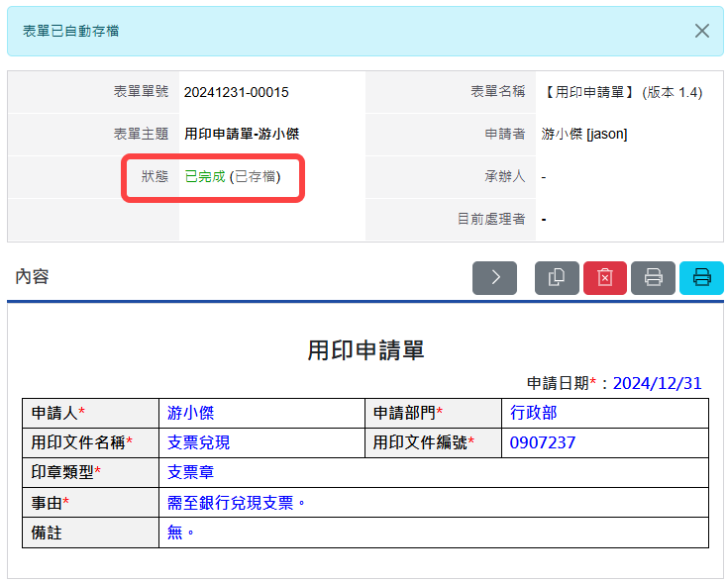Click the 備註 label cell

[90, 533]
